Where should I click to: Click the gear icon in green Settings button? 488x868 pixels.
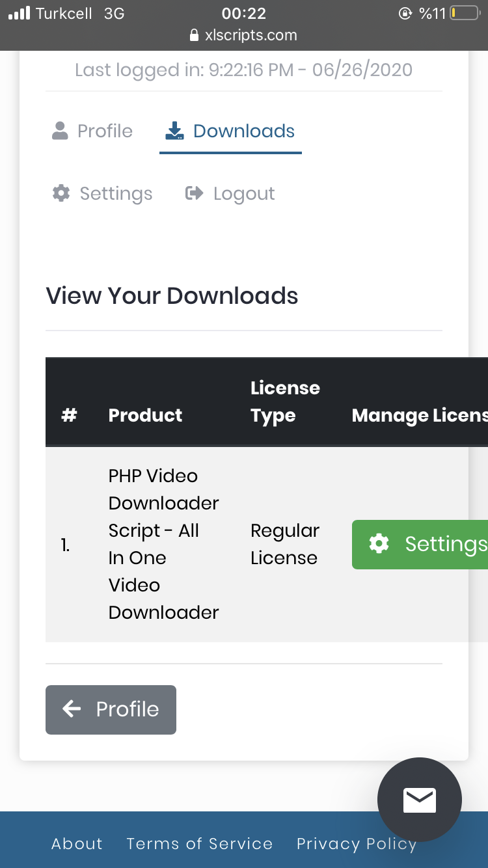tap(379, 544)
